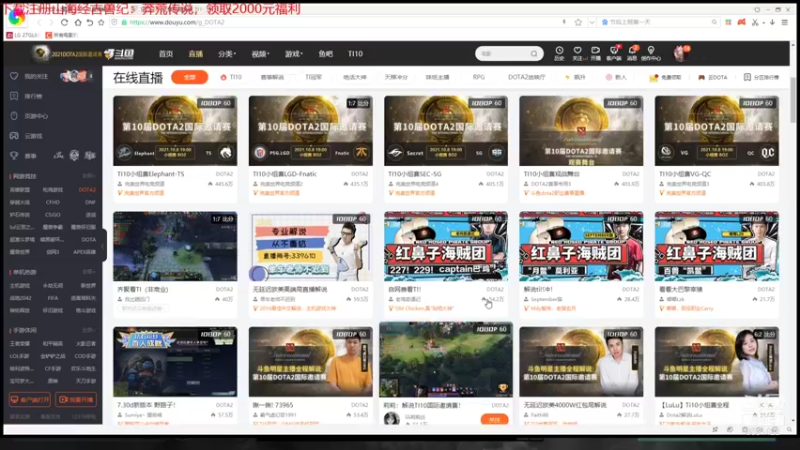Open the 历史 history clock icon

click(559, 53)
